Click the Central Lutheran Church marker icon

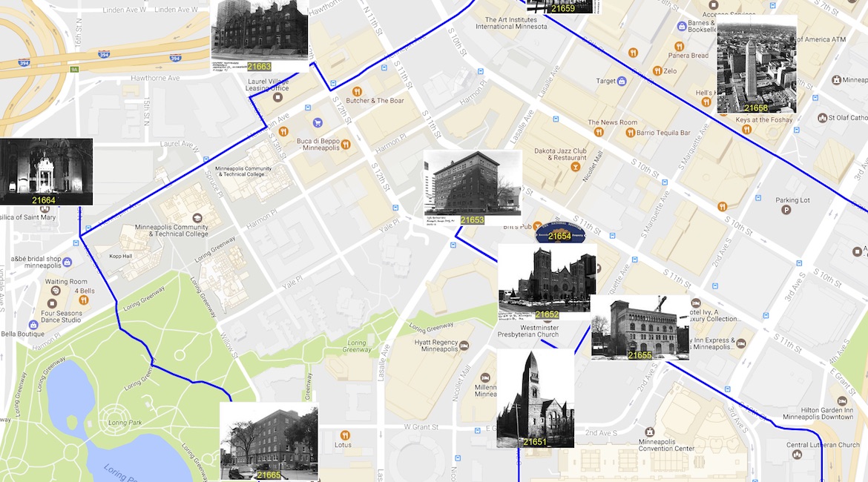coord(797,455)
